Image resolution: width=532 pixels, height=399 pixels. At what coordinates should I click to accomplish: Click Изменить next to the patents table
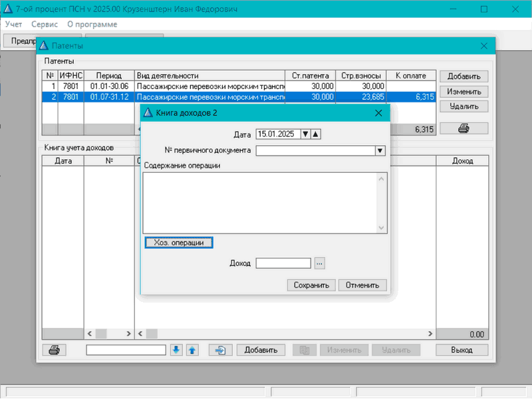[x=464, y=92]
